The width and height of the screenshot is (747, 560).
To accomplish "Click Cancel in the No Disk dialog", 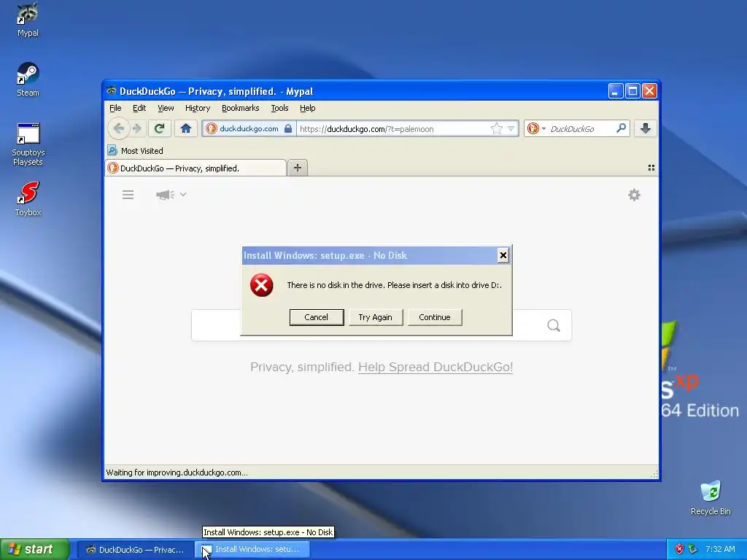I will point(317,317).
